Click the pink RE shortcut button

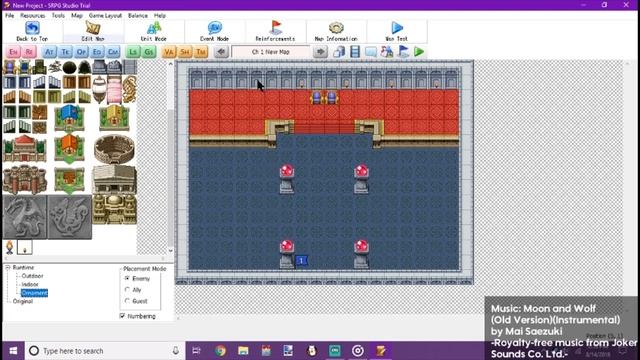pyautogui.click(x=29, y=52)
